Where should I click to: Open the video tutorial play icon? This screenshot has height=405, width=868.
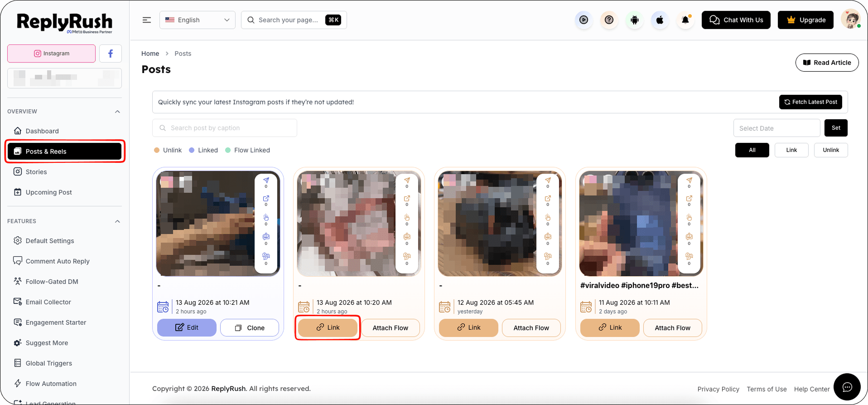584,20
